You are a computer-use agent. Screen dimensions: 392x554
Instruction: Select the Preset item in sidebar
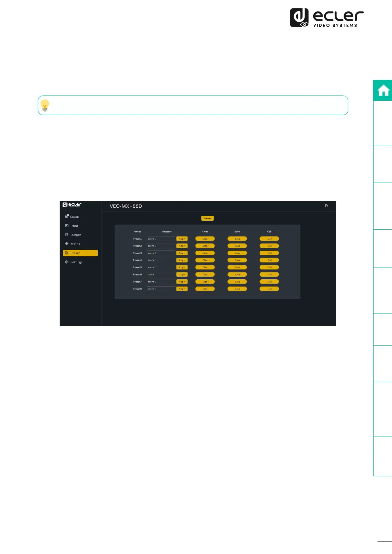tap(80, 253)
